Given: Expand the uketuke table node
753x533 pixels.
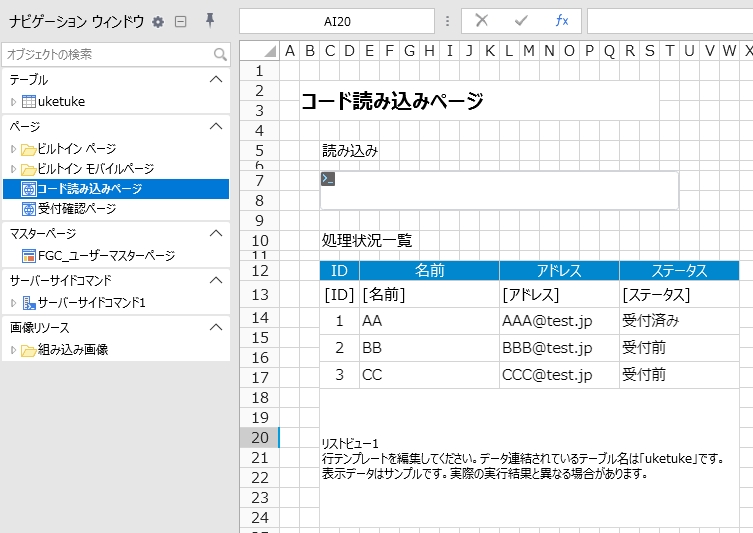Looking at the screenshot, I should coord(13,102).
